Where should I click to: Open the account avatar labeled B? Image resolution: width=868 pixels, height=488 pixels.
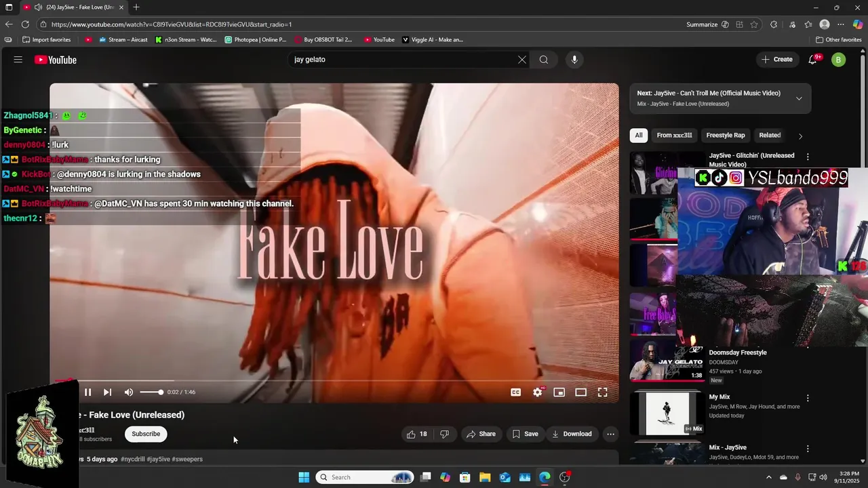pos(839,60)
